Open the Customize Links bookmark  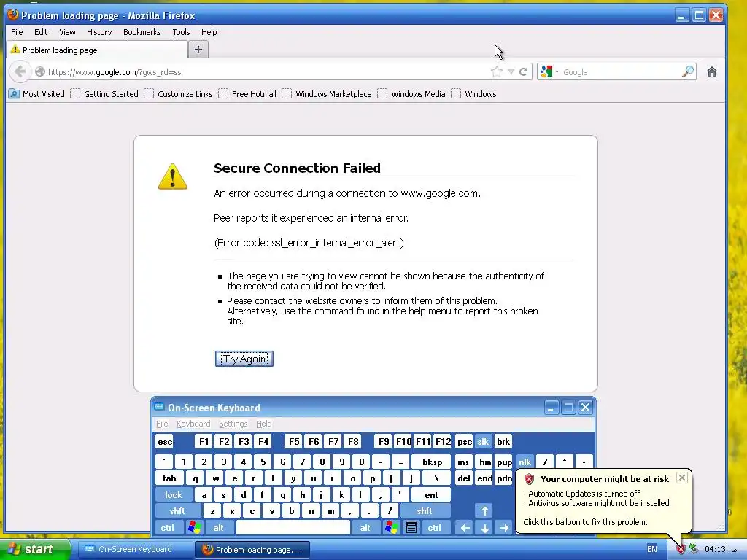point(179,94)
